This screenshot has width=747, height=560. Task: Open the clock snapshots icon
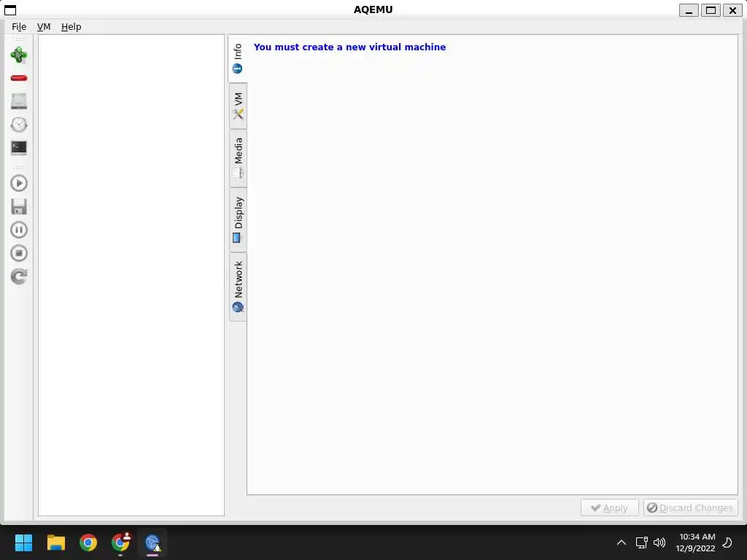tap(19, 125)
